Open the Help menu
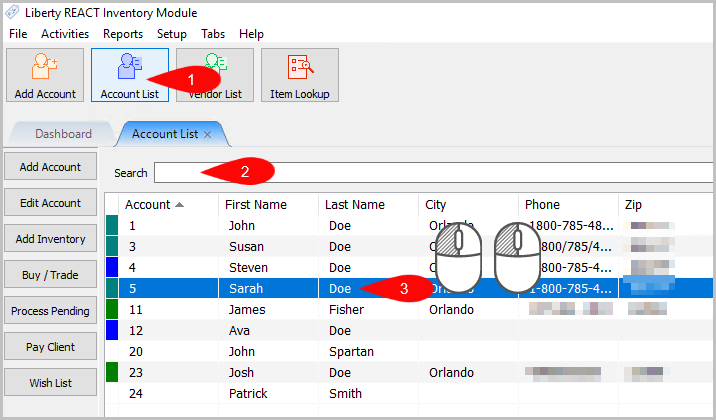 tap(251, 34)
